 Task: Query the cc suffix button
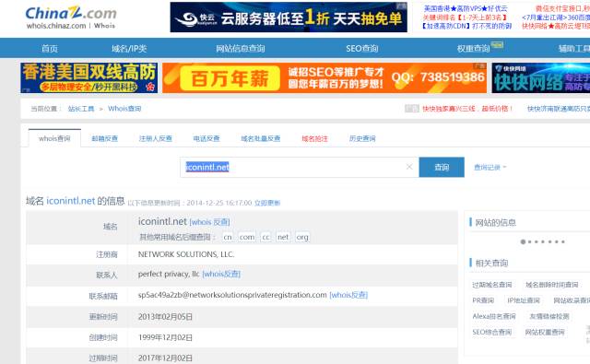coord(265,237)
